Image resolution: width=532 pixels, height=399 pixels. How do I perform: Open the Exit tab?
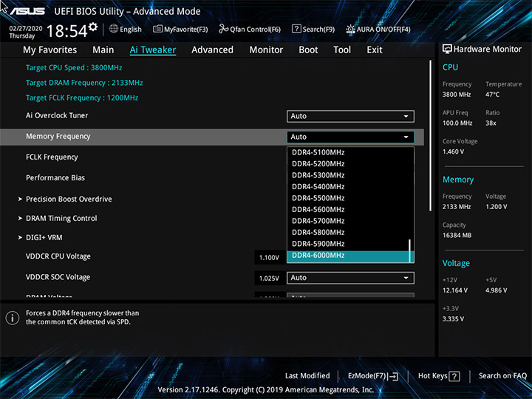click(375, 50)
